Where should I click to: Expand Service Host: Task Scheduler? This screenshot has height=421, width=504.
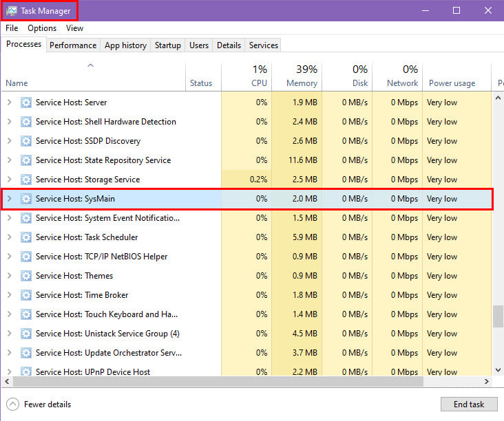pyautogui.click(x=10, y=237)
